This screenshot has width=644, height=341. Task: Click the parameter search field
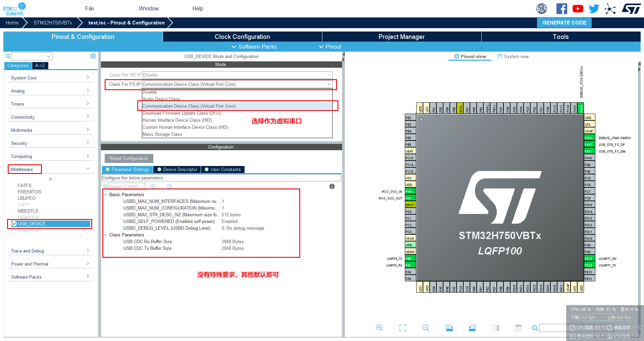pyautogui.click(x=126, y=186)
